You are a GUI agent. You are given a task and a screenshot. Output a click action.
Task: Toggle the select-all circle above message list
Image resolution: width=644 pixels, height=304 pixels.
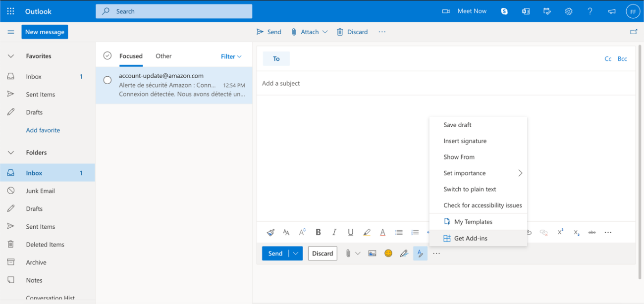tap(107, 56)
